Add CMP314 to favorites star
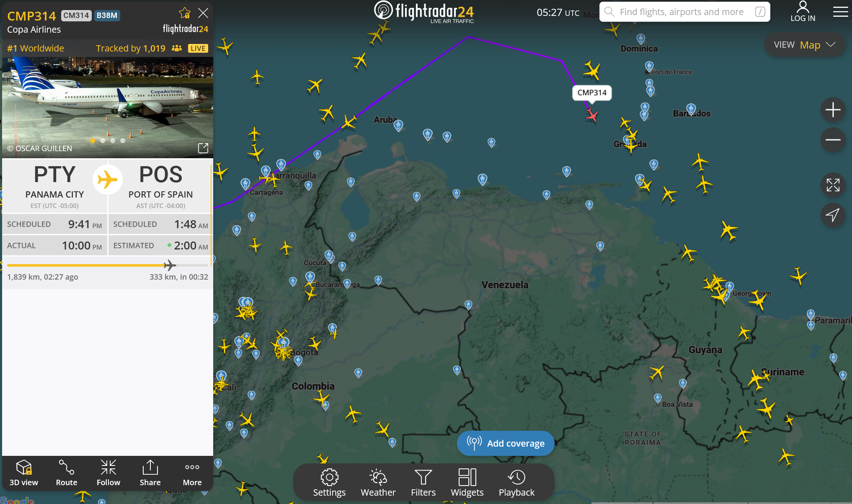 coord(185,13)
